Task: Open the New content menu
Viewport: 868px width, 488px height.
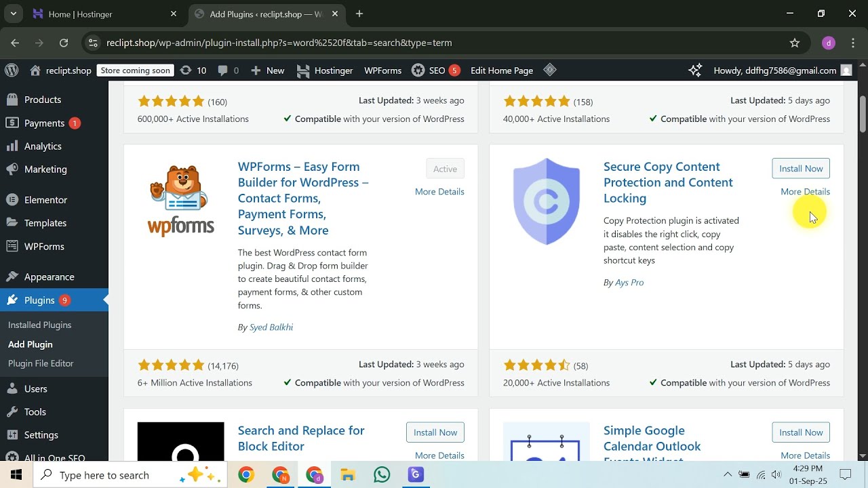Action: (268, 70)
